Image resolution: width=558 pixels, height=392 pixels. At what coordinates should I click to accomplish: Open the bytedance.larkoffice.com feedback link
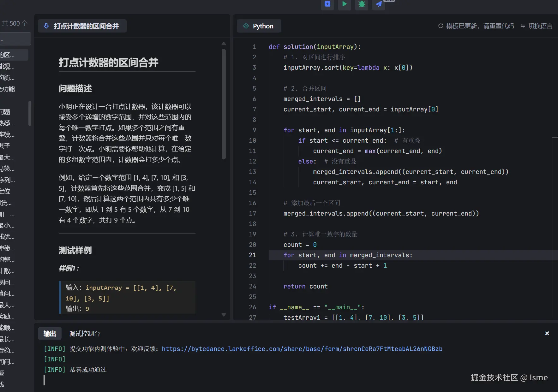(x=302, y=349)
